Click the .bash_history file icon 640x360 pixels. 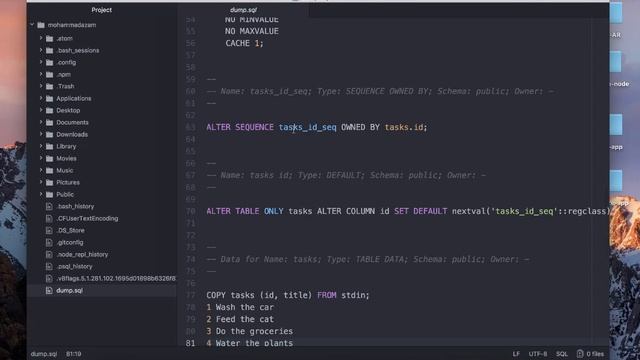tap(49, 207)
